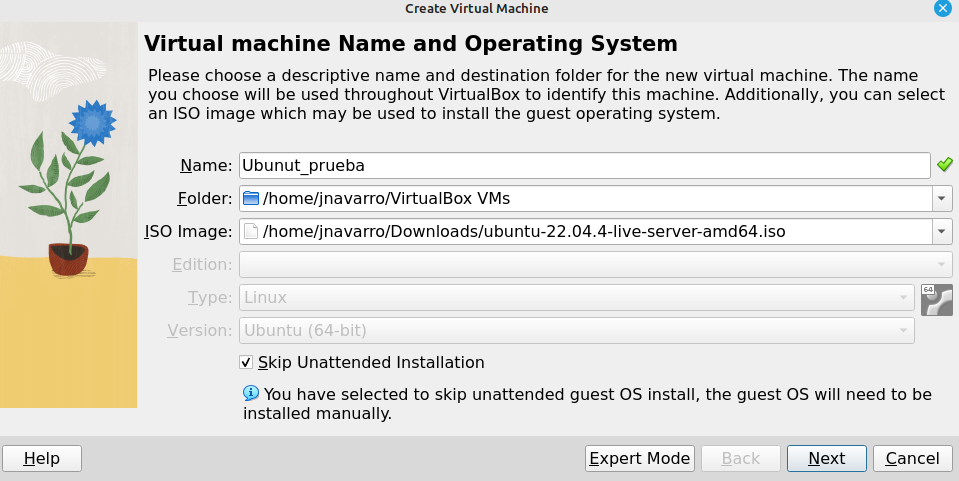Open the ISO Image dropdown arrow
This screenshot has width=959, height=481.
tap(942, 232)
